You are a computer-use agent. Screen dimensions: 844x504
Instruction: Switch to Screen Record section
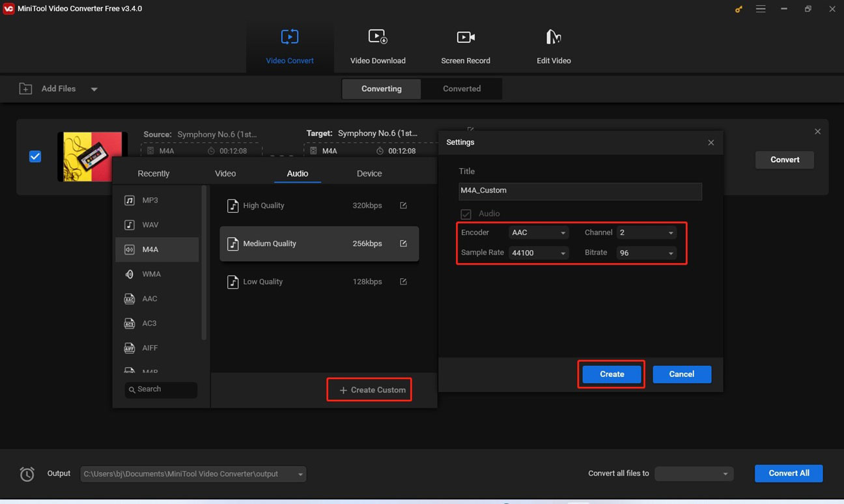466,47
